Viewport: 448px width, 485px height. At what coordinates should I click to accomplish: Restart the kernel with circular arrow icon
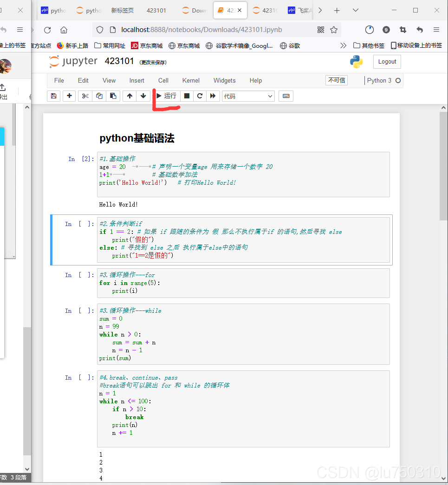[x=200, y=96]
